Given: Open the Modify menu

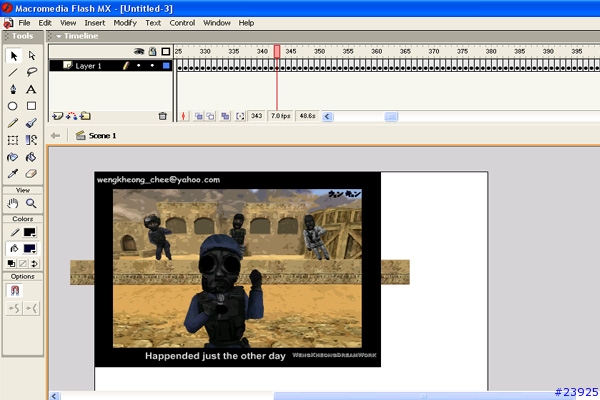Looking at the screenshot, I should click(125, 23).
